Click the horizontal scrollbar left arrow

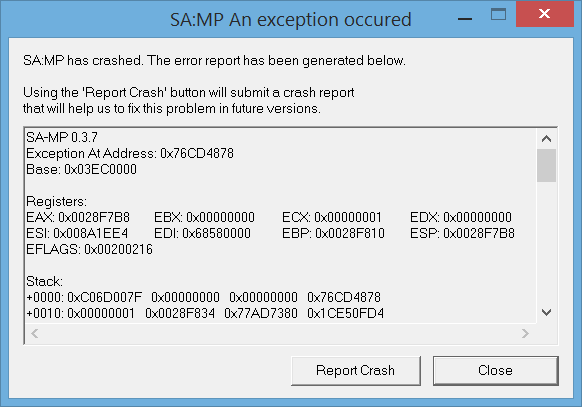(x=35, y=333)
